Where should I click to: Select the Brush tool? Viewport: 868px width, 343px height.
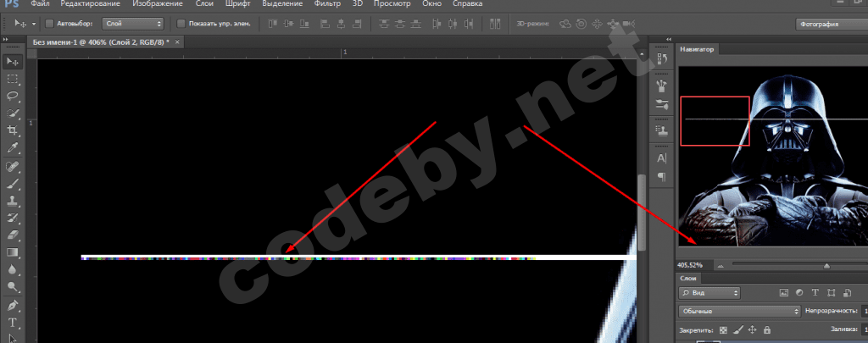[x=12, y=184]
